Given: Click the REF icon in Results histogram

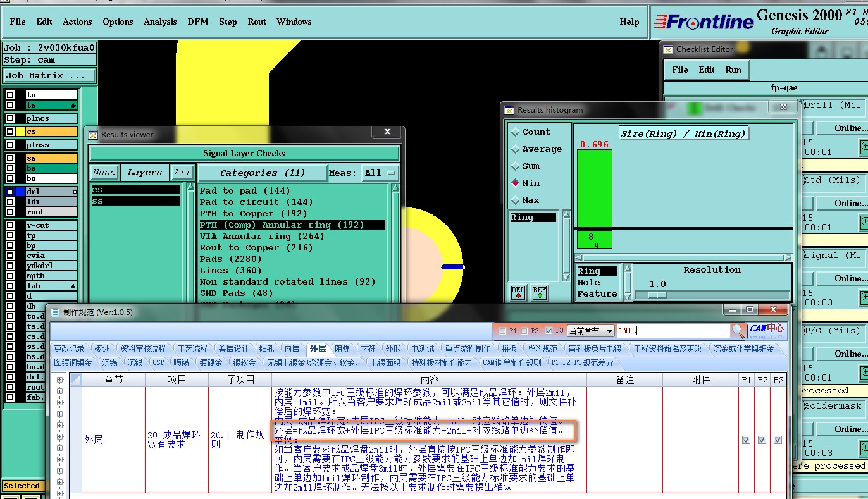Looking at the screenshot, I should (x=540, y=293).
